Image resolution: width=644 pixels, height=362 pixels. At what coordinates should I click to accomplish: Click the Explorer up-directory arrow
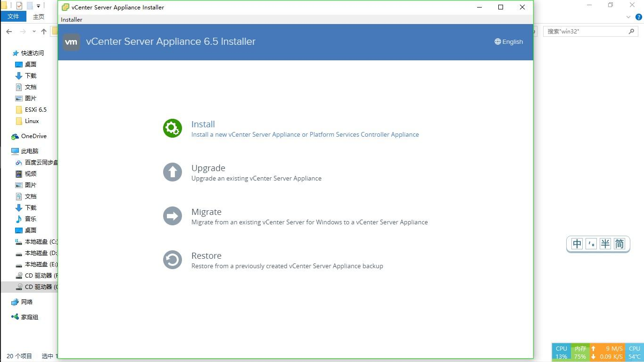pyautogui.click(x=44, y=32)
